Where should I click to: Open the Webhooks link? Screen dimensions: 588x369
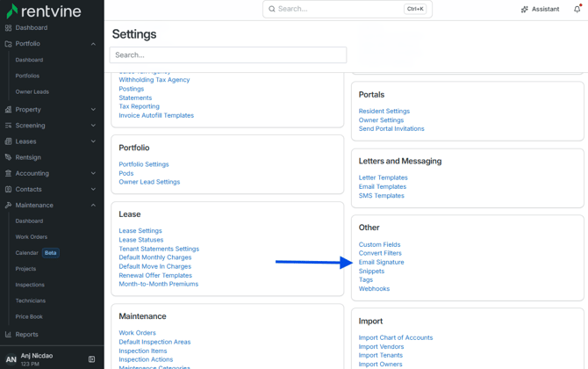coord(374,289)
